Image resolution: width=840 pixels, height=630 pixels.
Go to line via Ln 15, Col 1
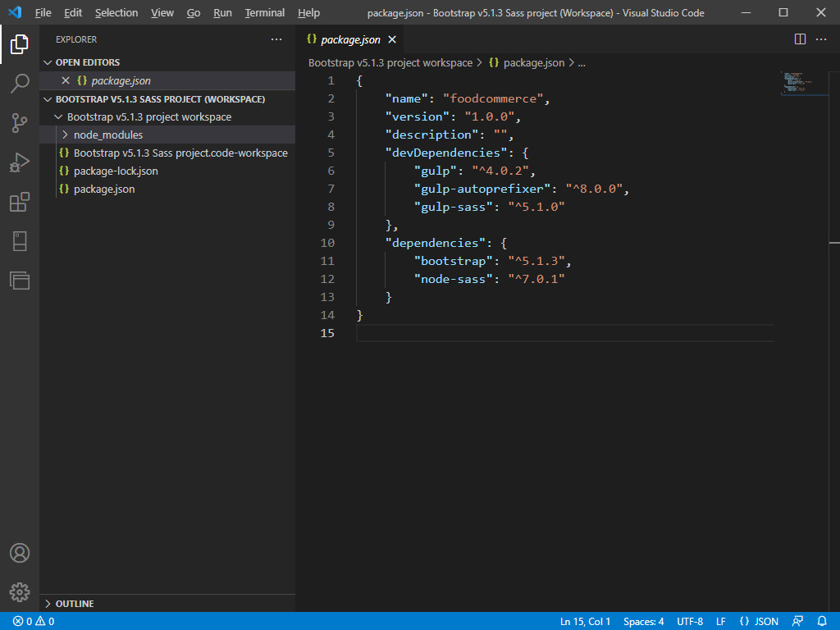pyautogui.click(x=585, y=622)
